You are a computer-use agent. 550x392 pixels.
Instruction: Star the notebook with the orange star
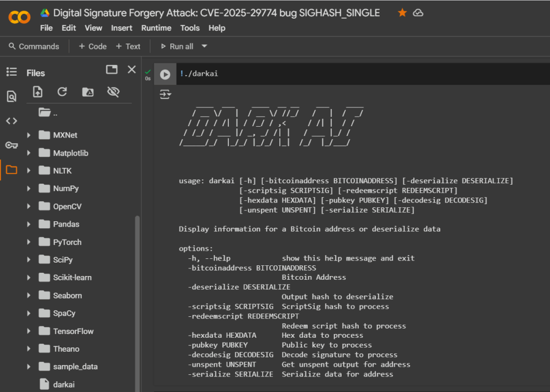point(402,13)
